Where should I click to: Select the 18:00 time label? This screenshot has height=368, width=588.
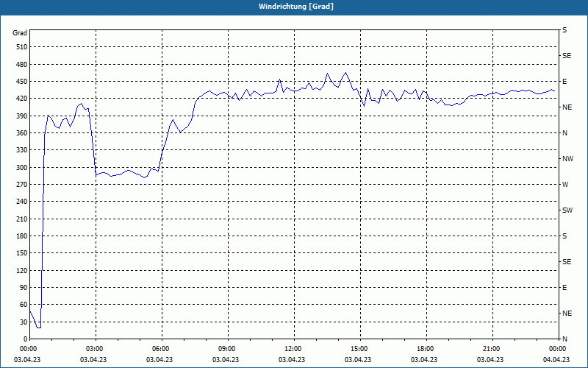pos(426,349)
